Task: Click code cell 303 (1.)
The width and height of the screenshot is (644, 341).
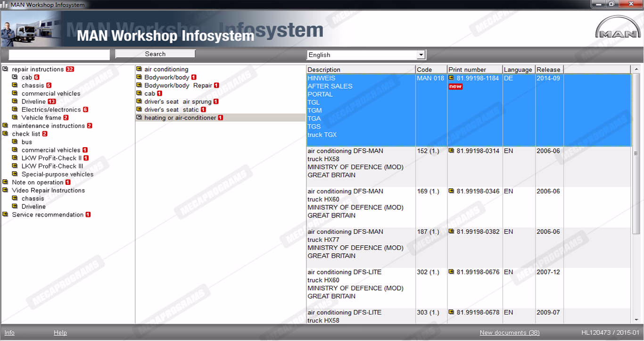Action: 428,312
